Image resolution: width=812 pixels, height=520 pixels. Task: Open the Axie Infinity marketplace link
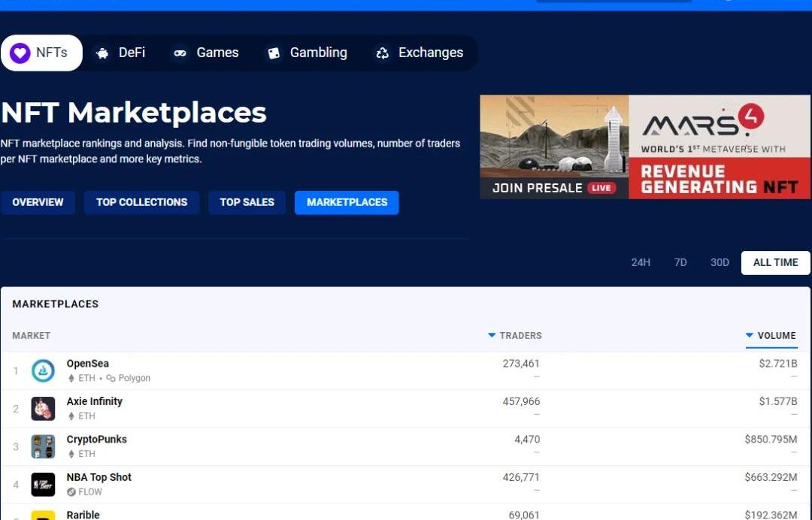click(94, 401)
